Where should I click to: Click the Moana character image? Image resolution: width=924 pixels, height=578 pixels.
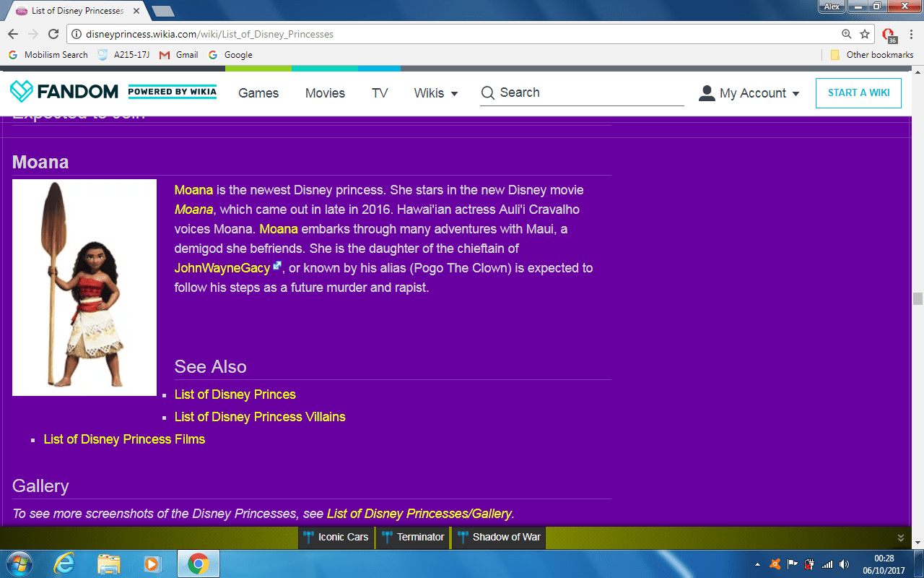pos(84,288)
